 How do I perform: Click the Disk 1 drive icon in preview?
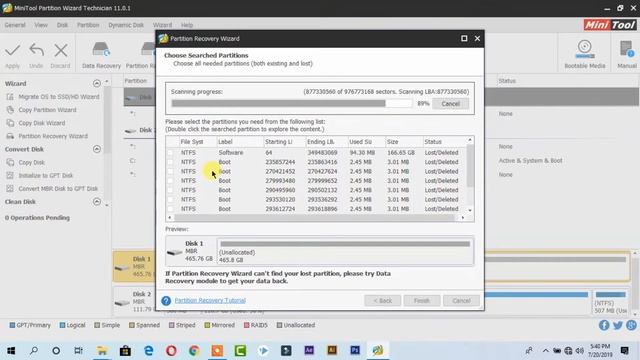175,252
